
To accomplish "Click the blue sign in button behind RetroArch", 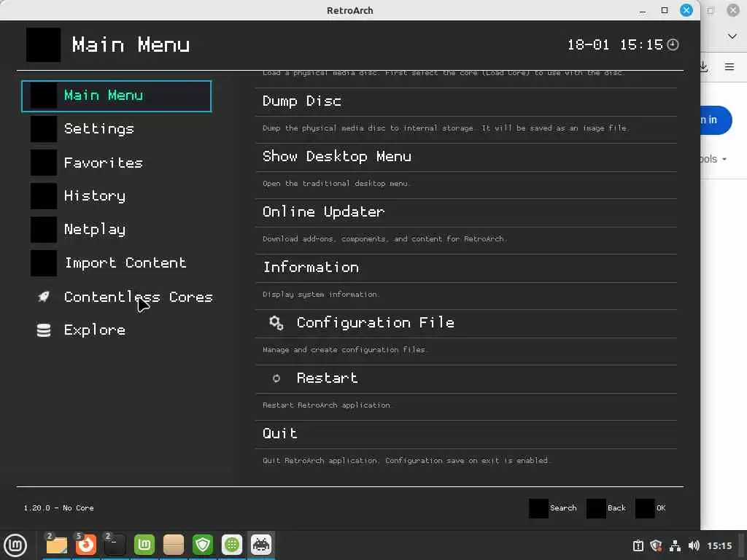I will (x=716, y=120).
